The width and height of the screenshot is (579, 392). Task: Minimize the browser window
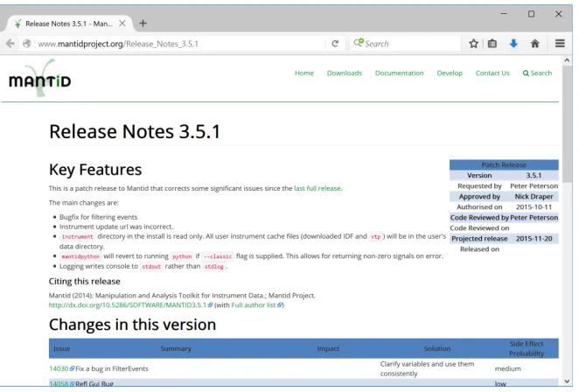(504, 14)
